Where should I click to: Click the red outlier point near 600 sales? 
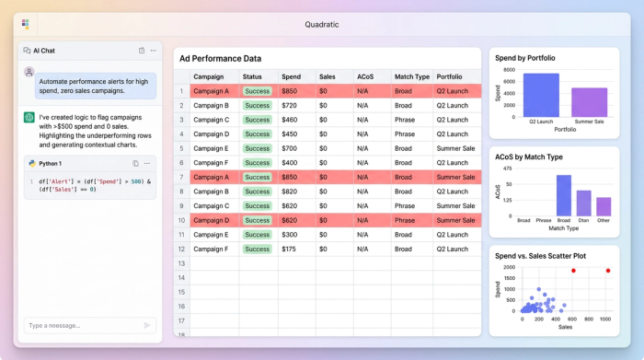573,271
